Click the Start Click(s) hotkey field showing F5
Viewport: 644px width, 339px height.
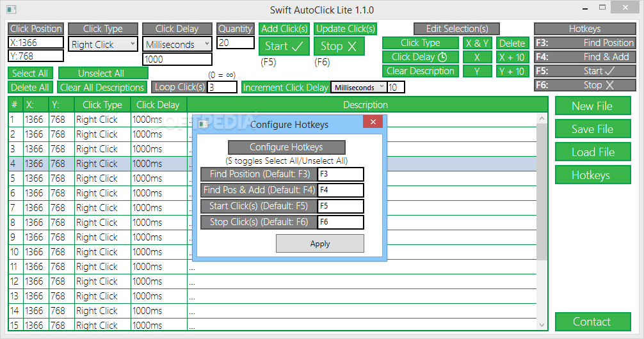[341, 206]
